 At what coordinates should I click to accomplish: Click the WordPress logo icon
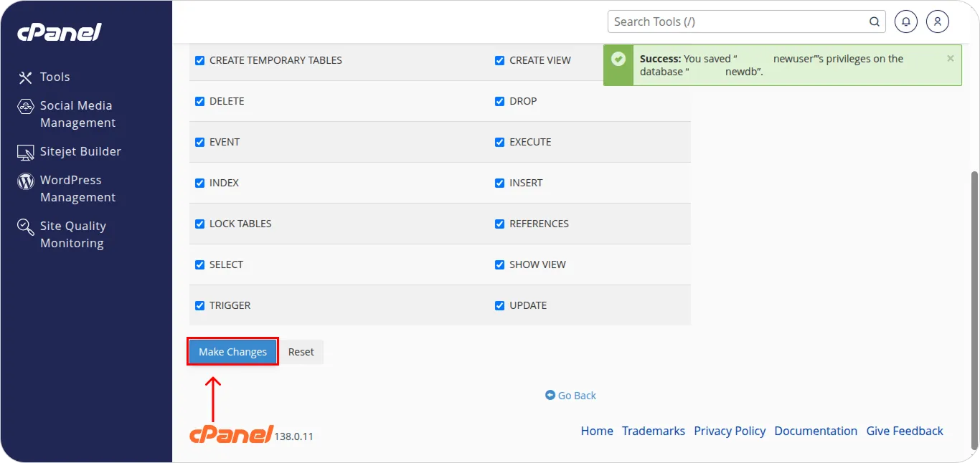[x=26, y=181]
